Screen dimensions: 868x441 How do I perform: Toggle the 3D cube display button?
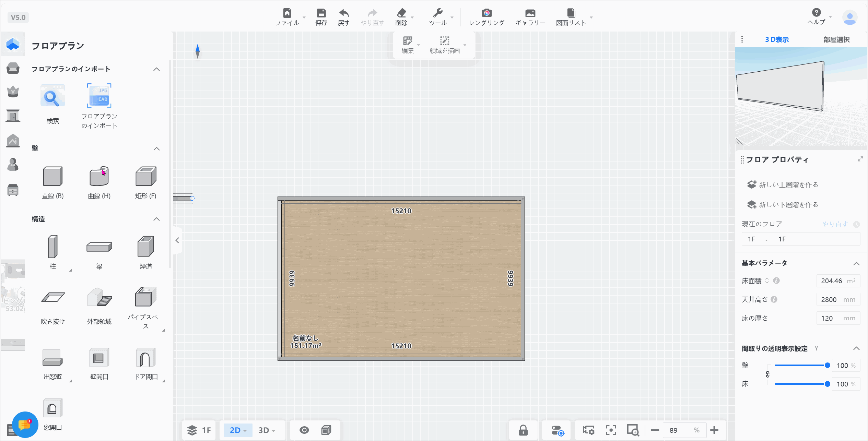coord(326,430)
